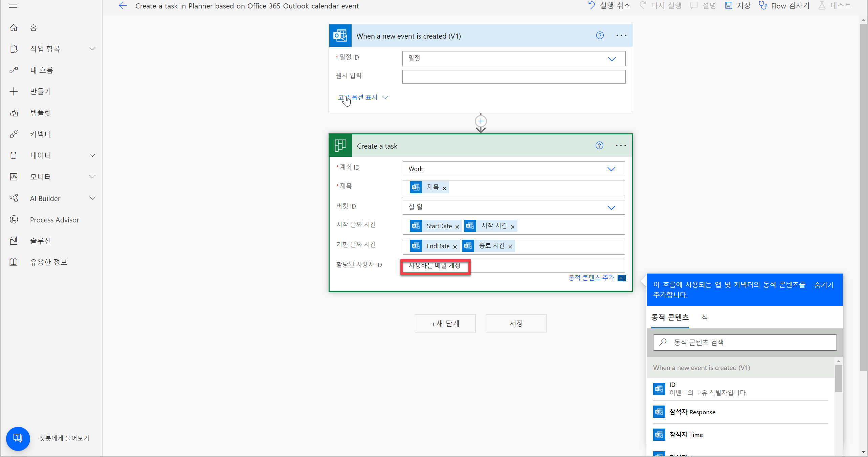Expand the 모니터 sidebar section
This screenshot has height=457, width=868.
point(92,177)
